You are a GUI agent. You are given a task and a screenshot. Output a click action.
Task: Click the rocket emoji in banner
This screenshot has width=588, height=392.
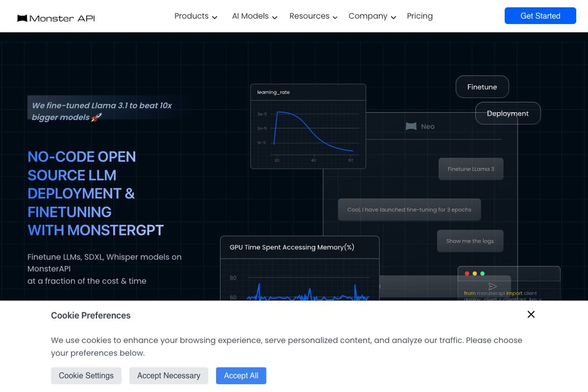coord(96,117)
